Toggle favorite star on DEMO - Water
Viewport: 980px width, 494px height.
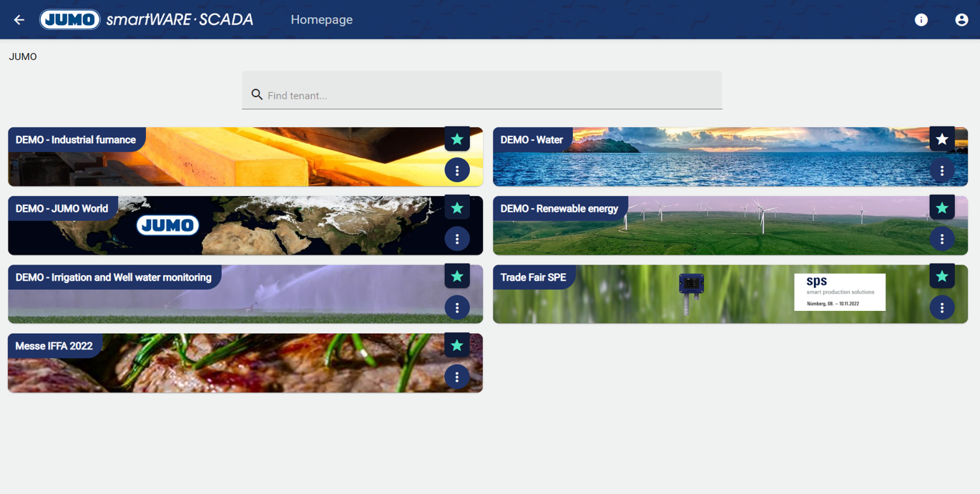[942, 139]
